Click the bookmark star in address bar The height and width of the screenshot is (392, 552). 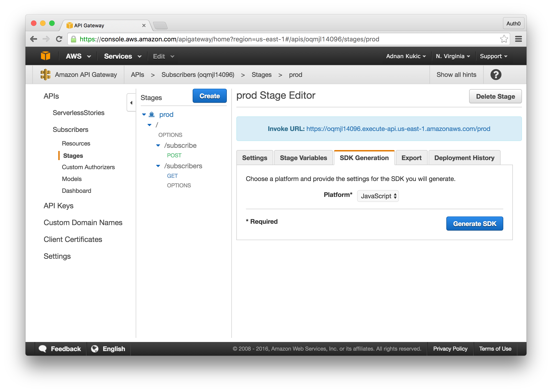click(x=504, y=39)
